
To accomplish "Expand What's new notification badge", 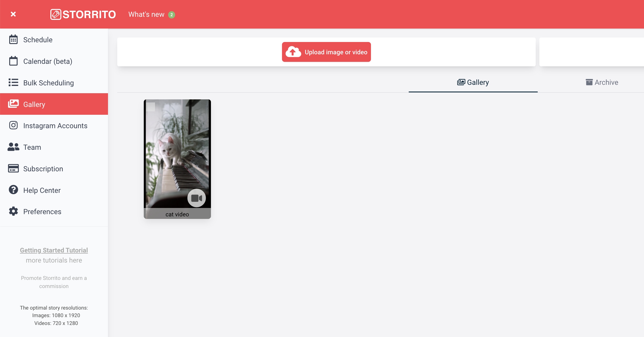I will click(x=172, y=15).
